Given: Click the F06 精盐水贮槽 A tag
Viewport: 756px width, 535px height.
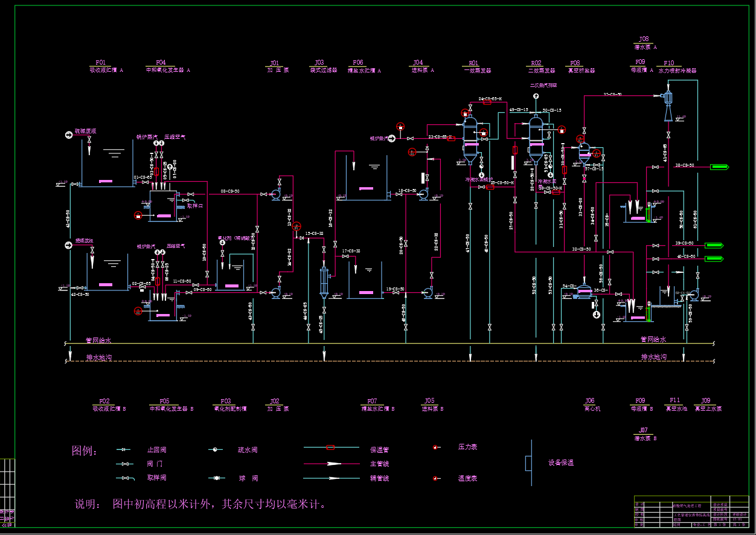Looking at the screenshot, I should click(364, 66).
